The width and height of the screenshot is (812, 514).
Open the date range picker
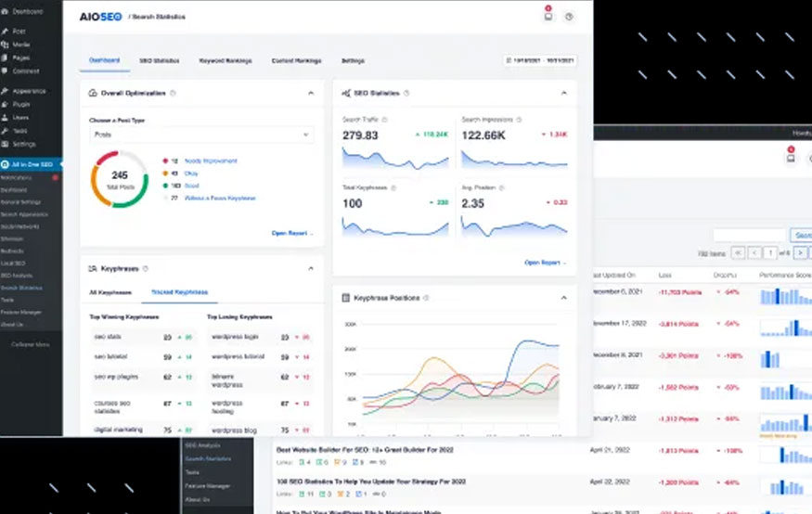point(540,60)
